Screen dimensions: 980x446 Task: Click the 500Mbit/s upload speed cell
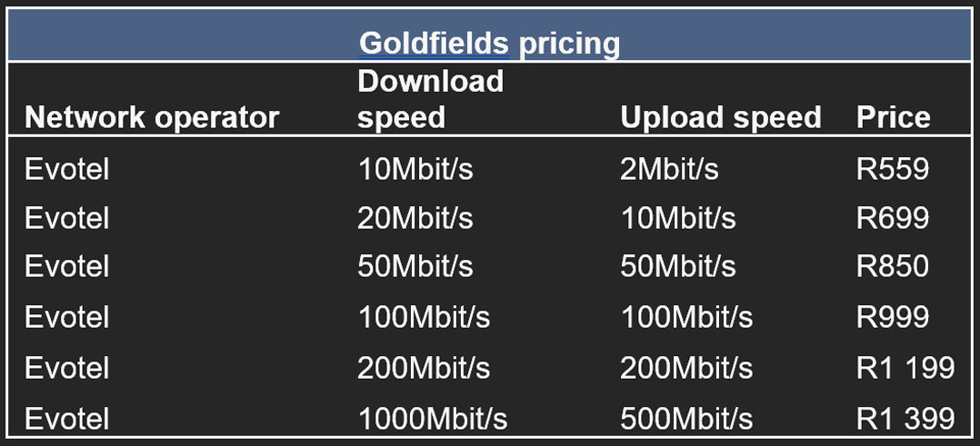tap(686, 418)
